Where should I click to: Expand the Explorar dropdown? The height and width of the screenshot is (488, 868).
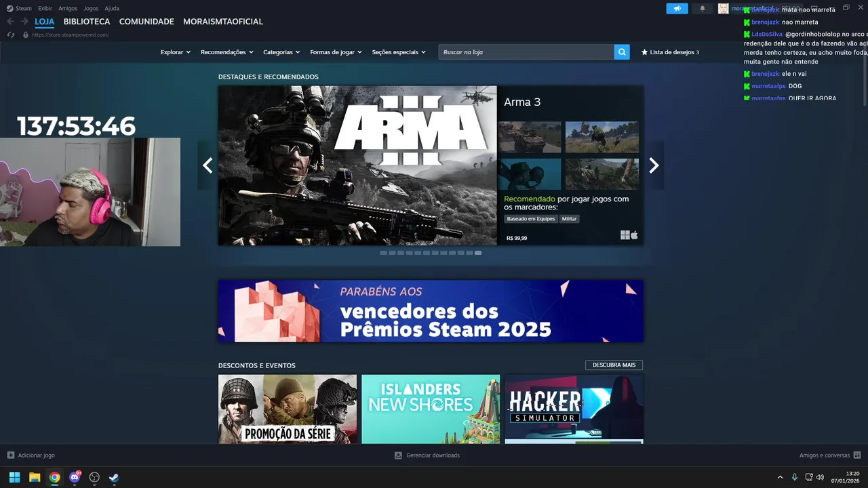coord(175,52)
